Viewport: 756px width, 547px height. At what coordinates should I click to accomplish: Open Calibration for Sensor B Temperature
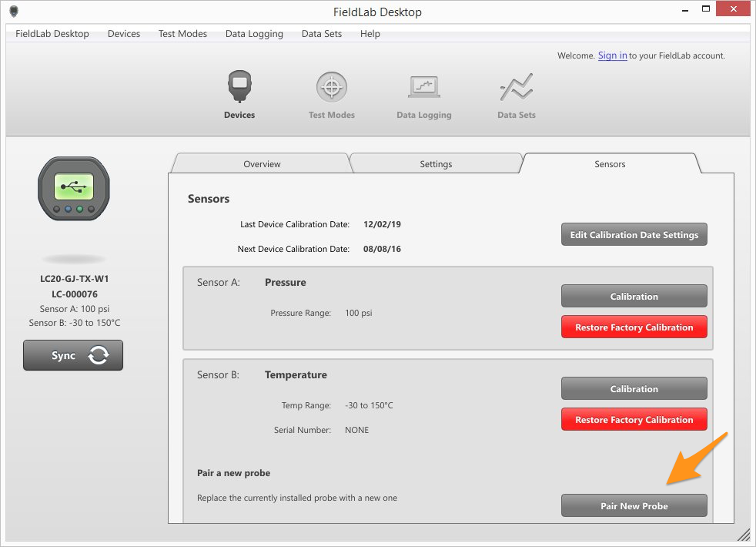tap(634, 389)
